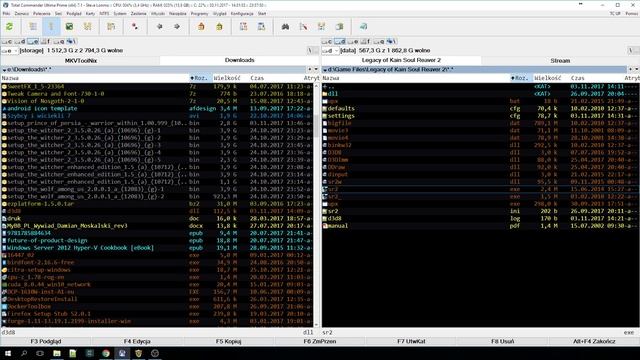Open the left panel drive dropdown
Image resolution: width=640 pixels, height=360 pixels.
pyautogui.click(x=9, y=51)
